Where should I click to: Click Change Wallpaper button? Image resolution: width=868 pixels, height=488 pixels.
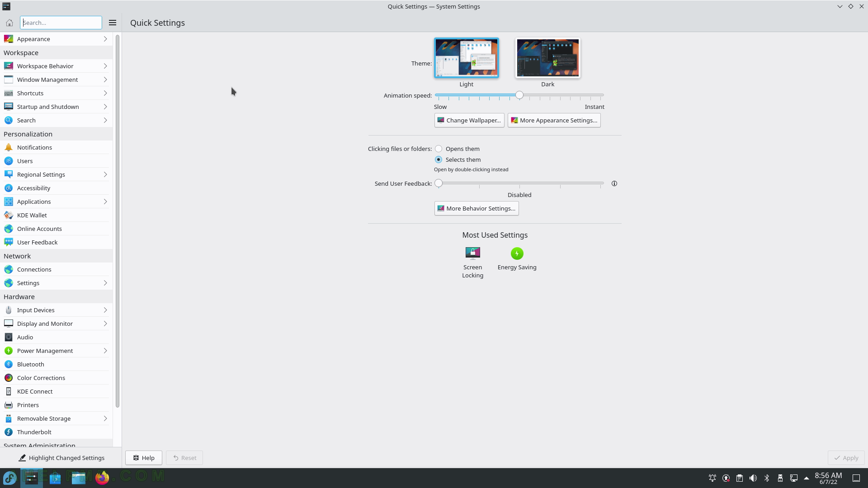(x=469, y=120)
